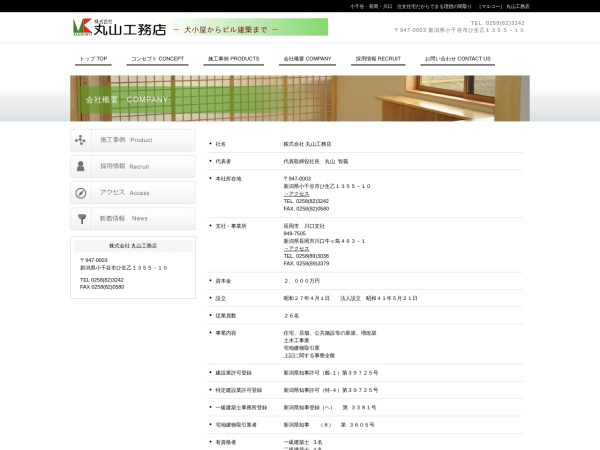Click the 社名 row label

tap(220, 144)
